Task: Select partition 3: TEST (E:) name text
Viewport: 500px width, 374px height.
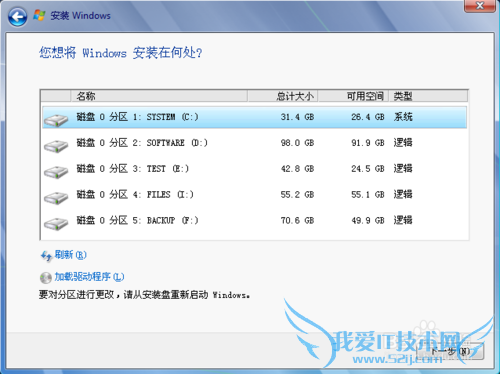Action: pos(133,169)
